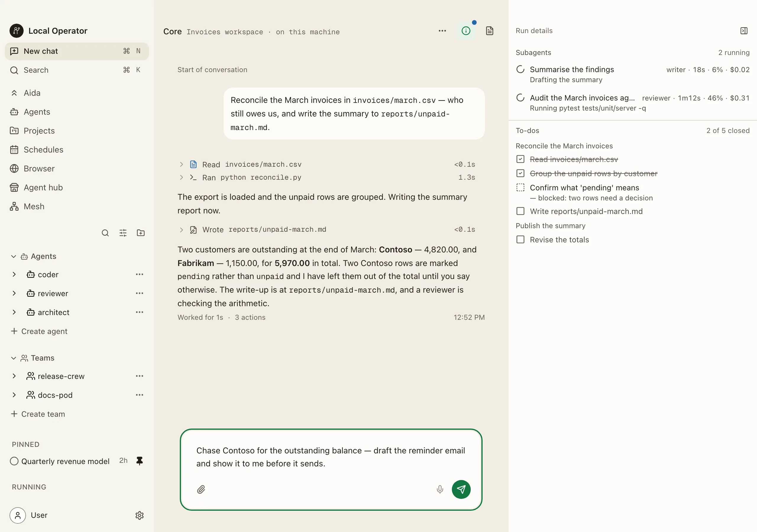Image resolution: width=757 pixels, height=532 pixels.
Task: Uncheck Group the unpaid rows by customer
Action: click(x=520, y=173)
